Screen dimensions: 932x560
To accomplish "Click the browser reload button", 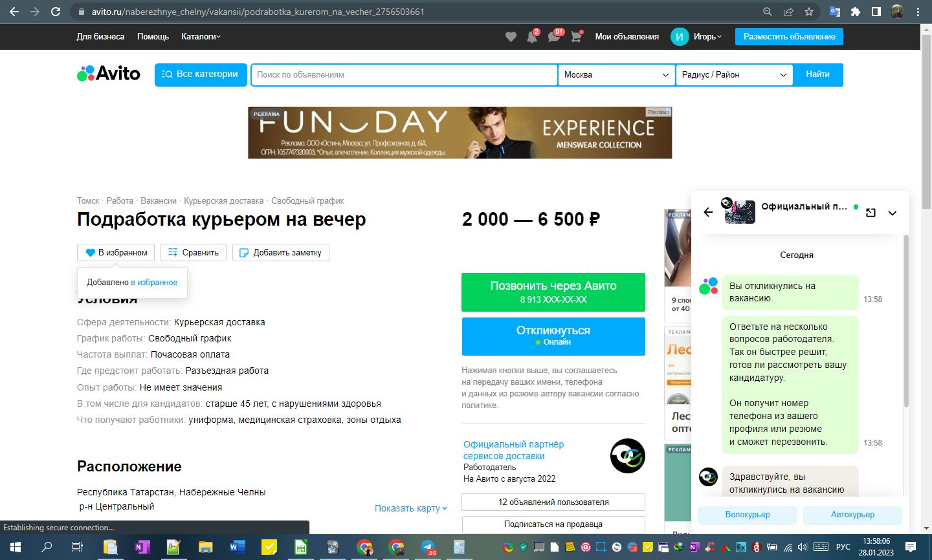I will [56, 12].
